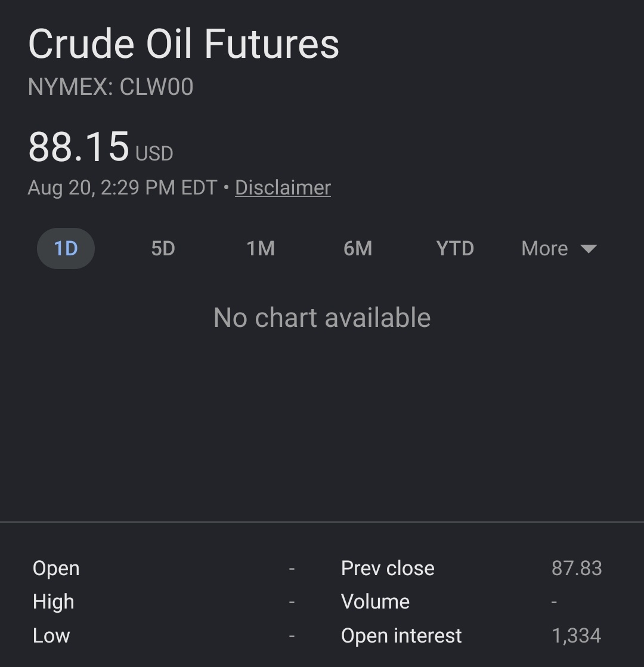Click the Open stat label

[x=56, y=569]
